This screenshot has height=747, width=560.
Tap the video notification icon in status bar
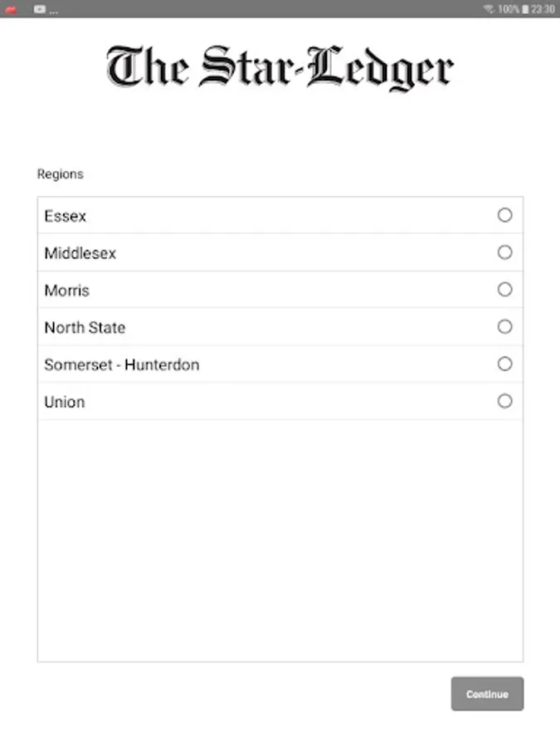(x=40, y=9)
